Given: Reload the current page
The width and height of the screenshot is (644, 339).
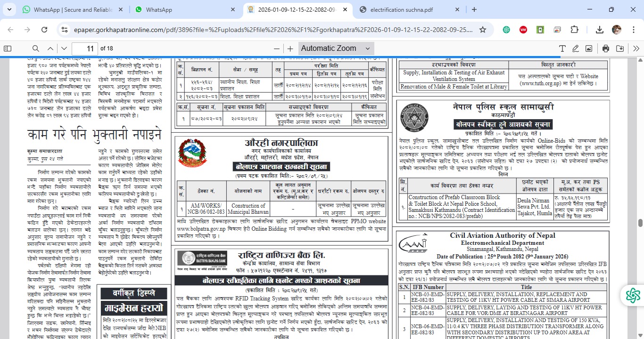Looking at the screenshot, I should (x=44, y=30).
